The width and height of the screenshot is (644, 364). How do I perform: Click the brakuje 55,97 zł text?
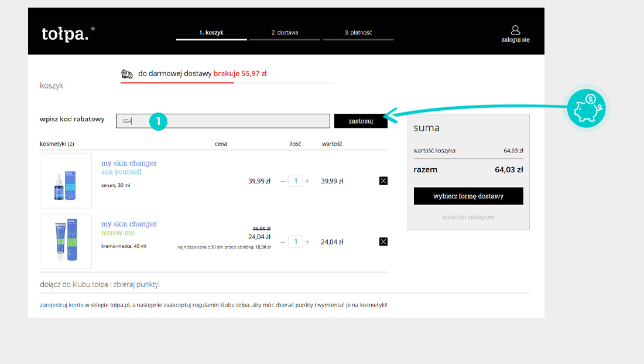pos(240,74)
